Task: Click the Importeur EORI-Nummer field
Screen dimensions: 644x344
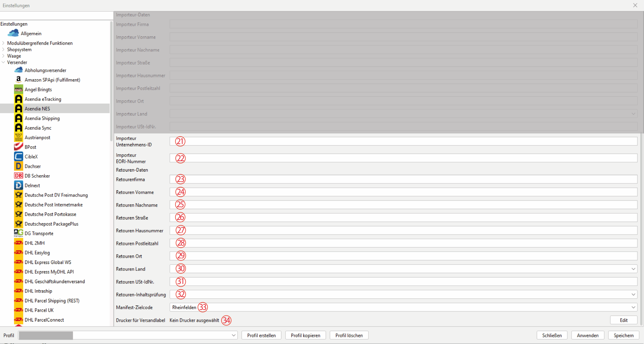Action: coord(403,158)
